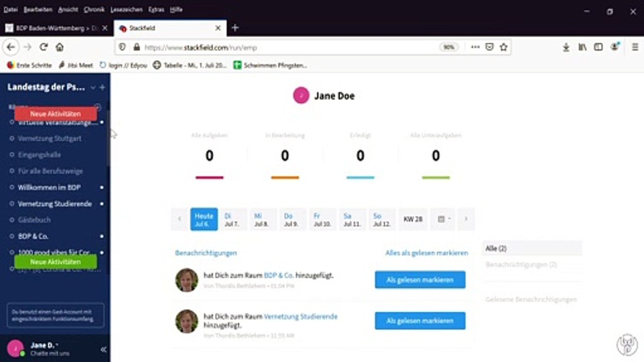The width and height of the screenshot is (644, 362).
Task: Click the padlock site security icon
Action: pyautogui.click(x=136, y=47)
